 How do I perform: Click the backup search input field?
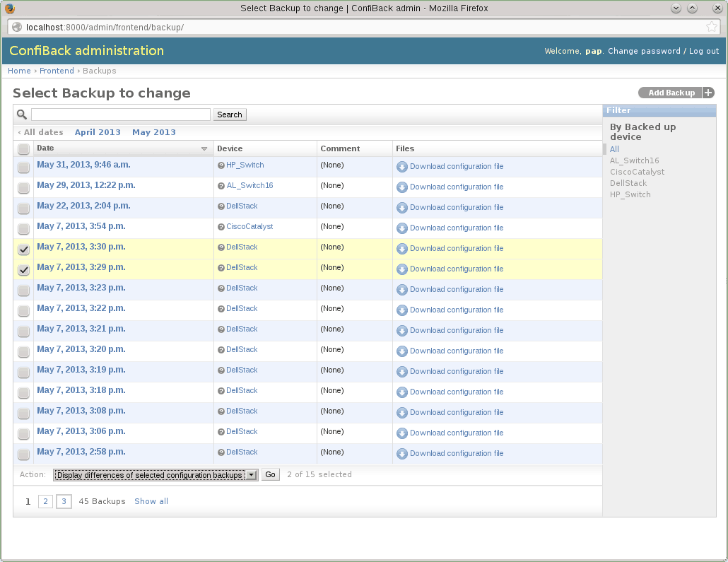[121, 115]
